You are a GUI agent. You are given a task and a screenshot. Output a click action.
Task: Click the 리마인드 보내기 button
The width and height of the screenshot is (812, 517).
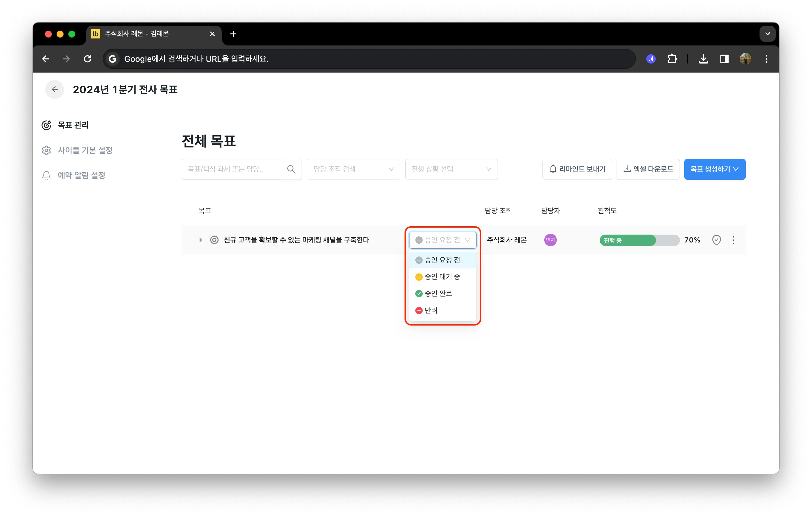(577, 169)
